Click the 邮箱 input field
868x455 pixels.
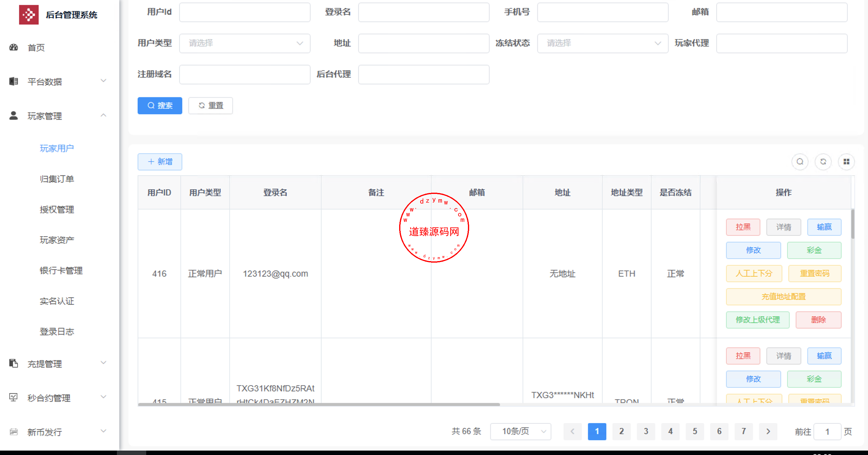coord(782,12)
